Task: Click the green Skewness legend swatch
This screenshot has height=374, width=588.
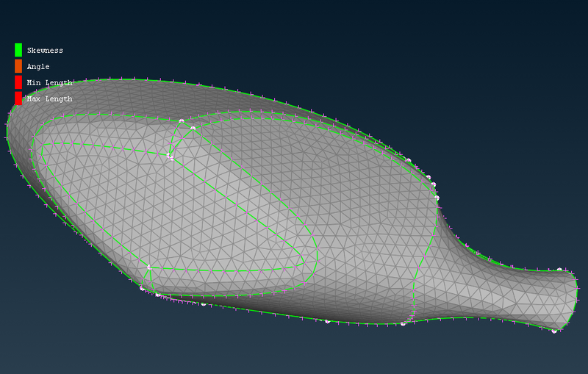Action: [18, 50]
